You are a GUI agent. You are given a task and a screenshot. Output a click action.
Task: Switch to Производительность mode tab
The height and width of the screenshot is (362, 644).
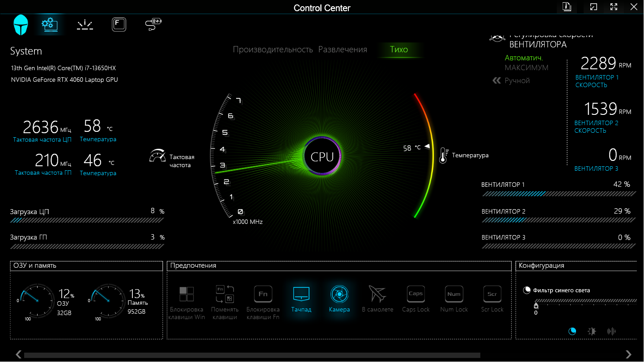coord(273,50)
